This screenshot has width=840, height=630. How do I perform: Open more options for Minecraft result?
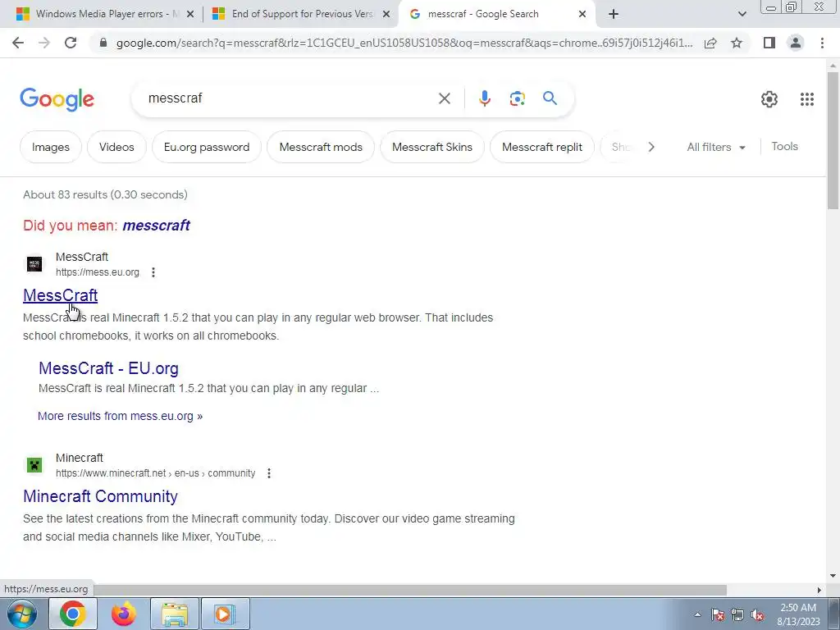click(269, 473)
